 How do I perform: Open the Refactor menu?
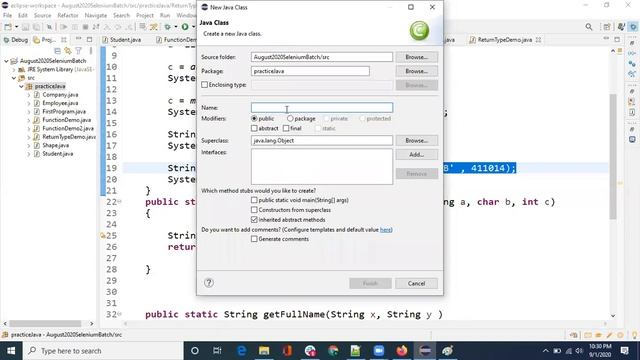pyautogui.click(x=67, y=15)
